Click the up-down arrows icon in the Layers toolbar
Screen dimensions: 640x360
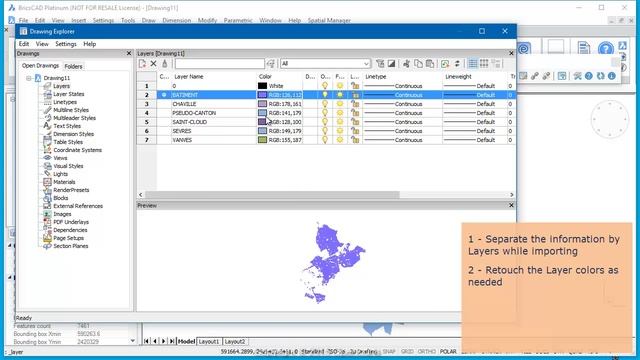coord(457,64)
